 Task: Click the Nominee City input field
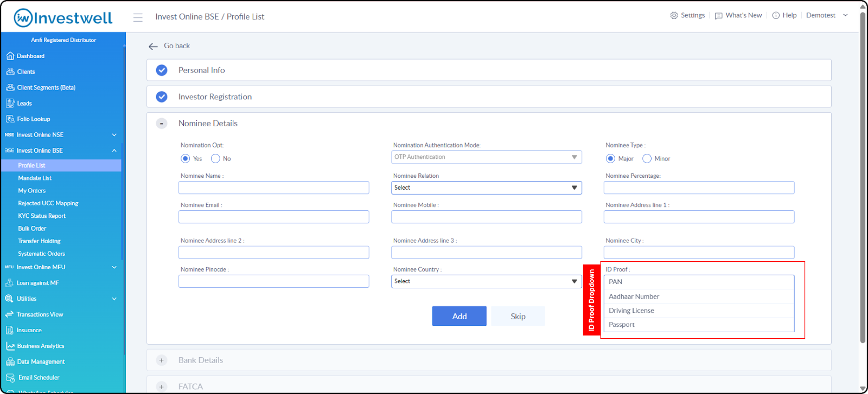tap(699, 253)
